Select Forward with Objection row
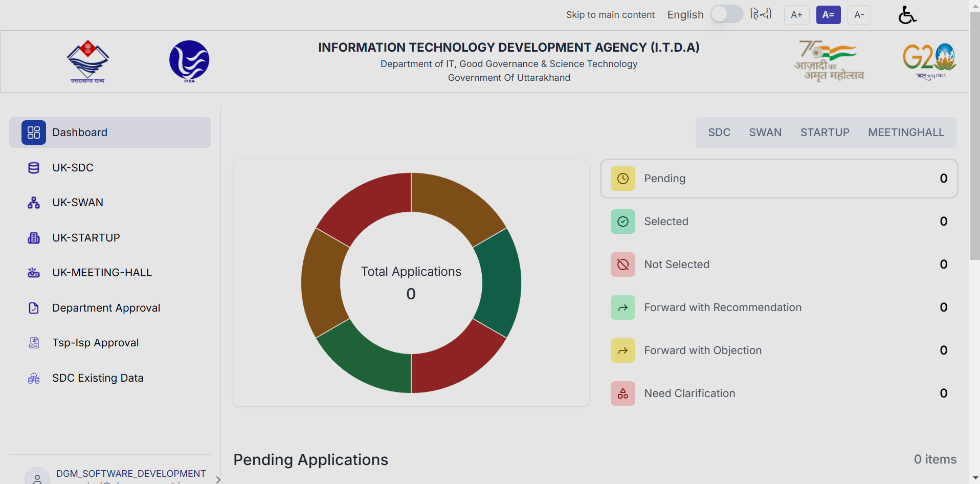This screenshot has width=980, height=484. coord(778,350)
